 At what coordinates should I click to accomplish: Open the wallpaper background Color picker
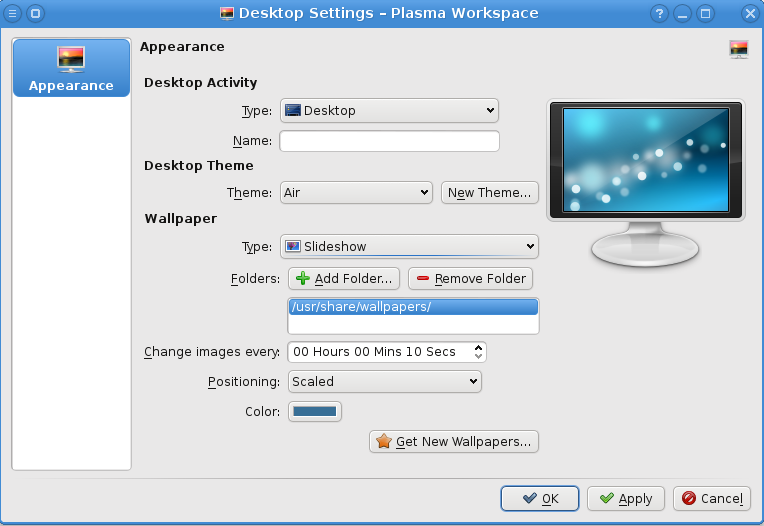click(315, 412)
